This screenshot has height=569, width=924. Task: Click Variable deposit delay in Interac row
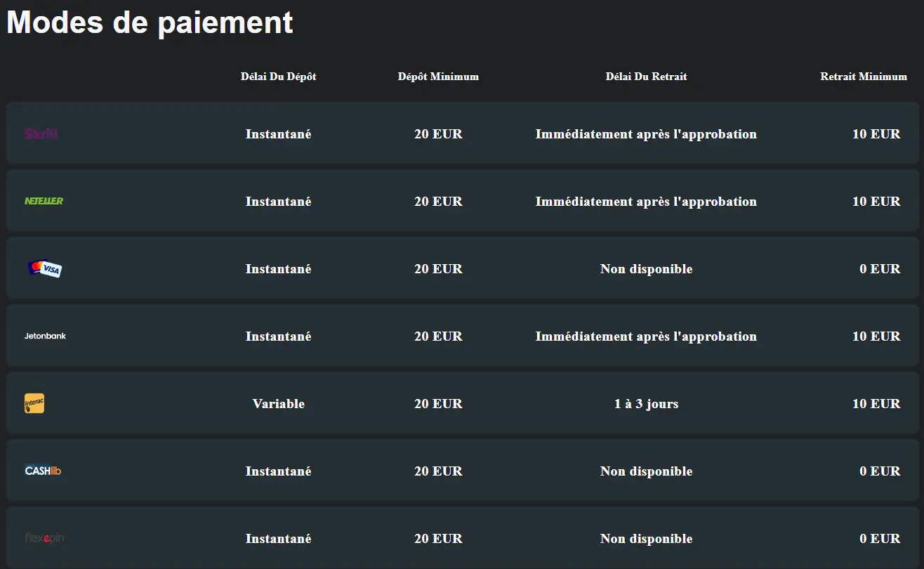[x=278, y=404]
